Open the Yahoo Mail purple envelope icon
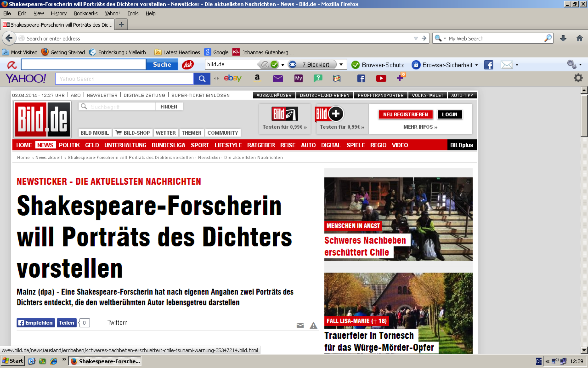 [x=278, y=78]
